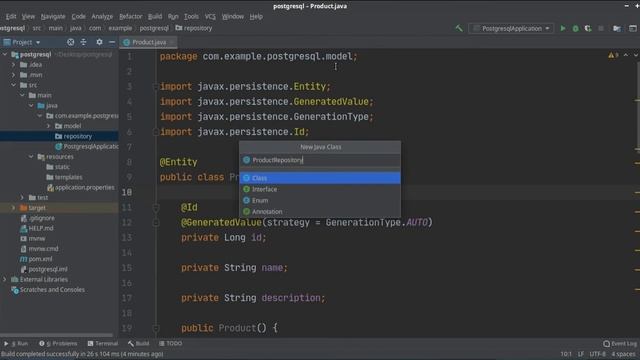Select the repository package in tree
640x360 pixels.
(73, 136)
